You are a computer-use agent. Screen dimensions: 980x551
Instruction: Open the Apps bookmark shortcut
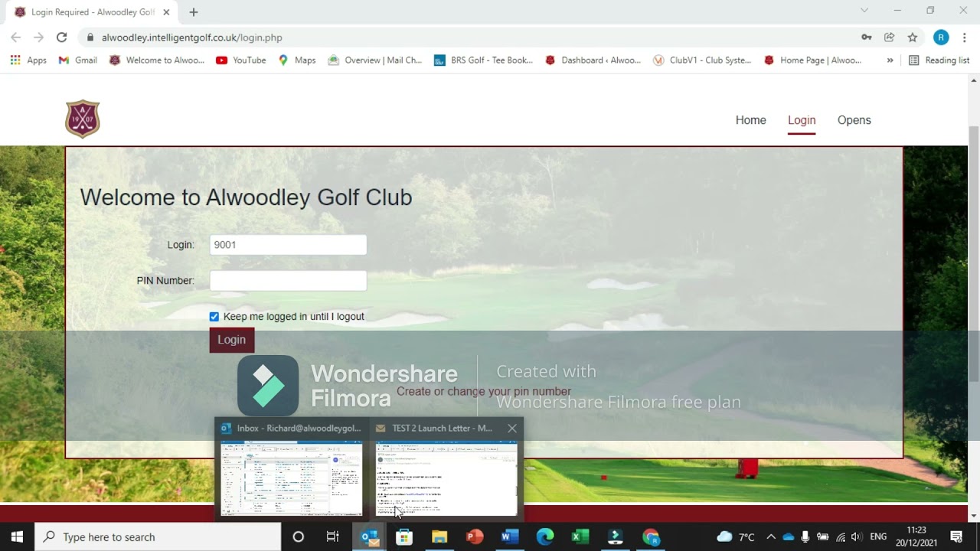click(28, 60)
